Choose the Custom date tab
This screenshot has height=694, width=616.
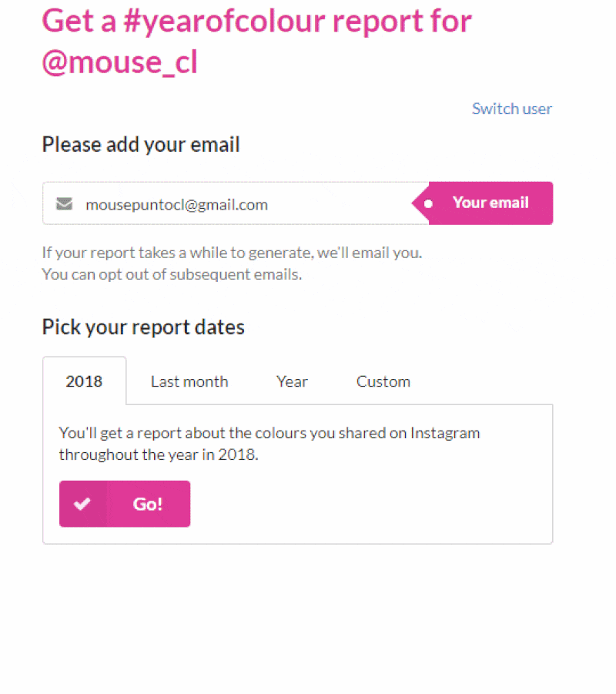[383, 381]
